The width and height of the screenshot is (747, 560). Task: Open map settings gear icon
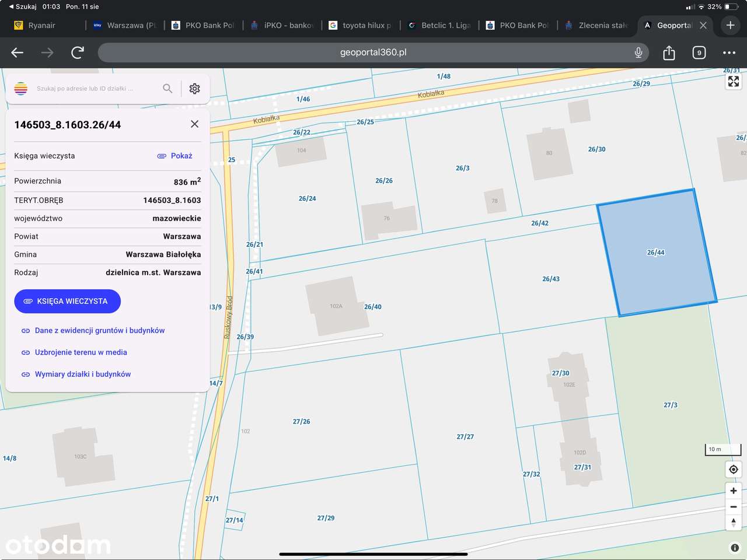tap(194, 89)
